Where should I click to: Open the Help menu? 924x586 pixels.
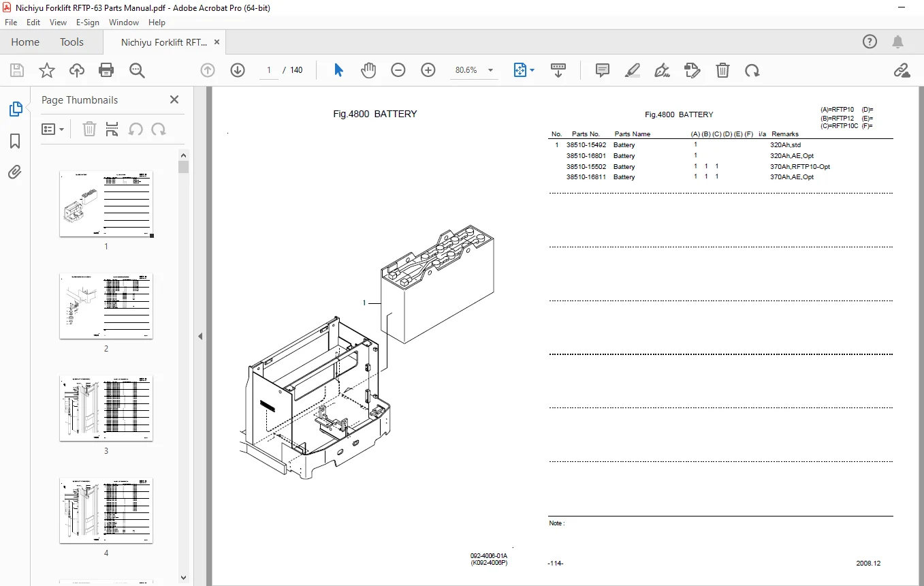click(x=157, y=22)
